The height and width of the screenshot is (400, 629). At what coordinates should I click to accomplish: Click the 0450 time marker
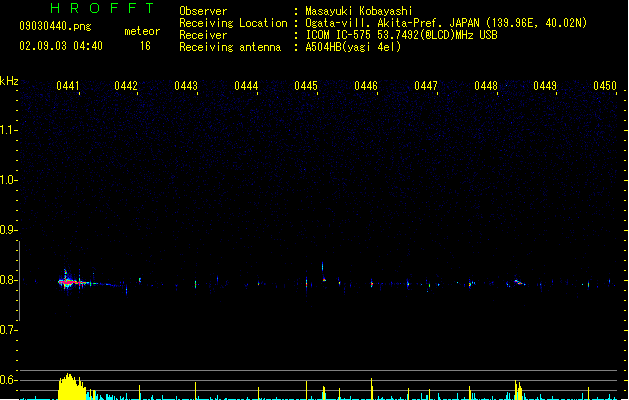click(605, 86)
